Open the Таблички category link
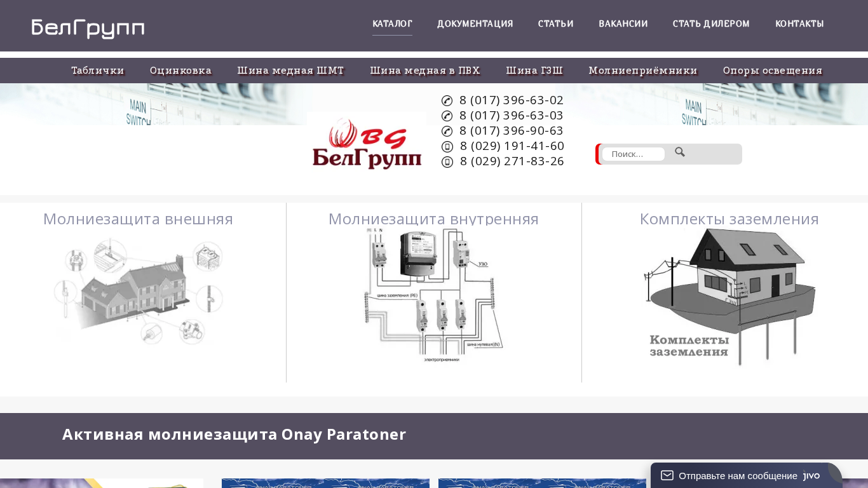Viewport: 868px width, 488px height. (x=98, y=71)
